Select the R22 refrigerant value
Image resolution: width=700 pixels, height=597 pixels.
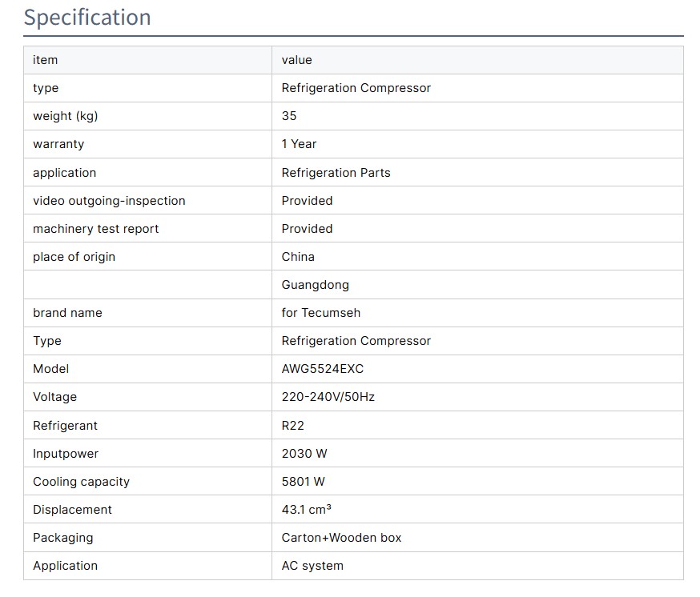pyautogui.click(x=292, y=426)
